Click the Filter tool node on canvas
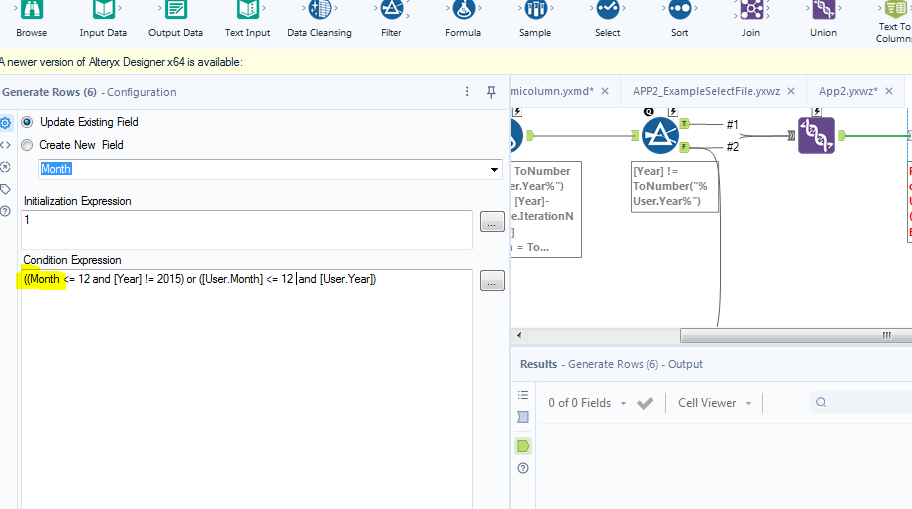The height and width of the screenshot is (509, 912). click(660, 136)
